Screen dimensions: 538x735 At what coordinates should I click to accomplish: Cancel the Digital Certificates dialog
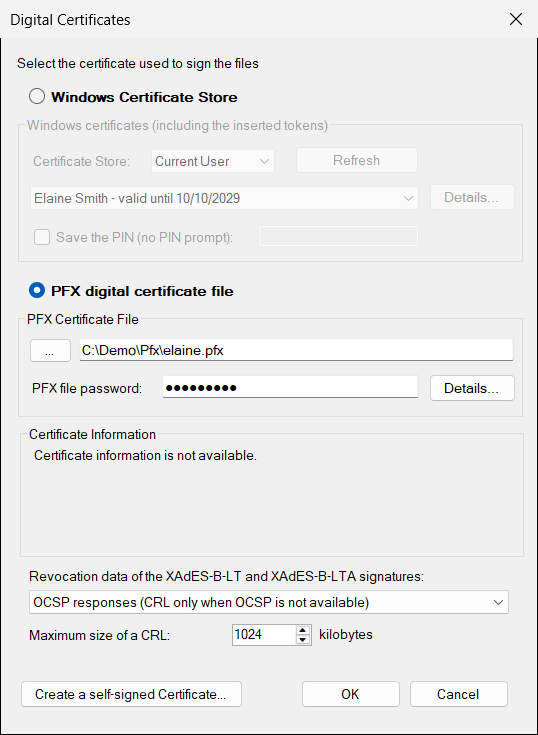point(458,694)
